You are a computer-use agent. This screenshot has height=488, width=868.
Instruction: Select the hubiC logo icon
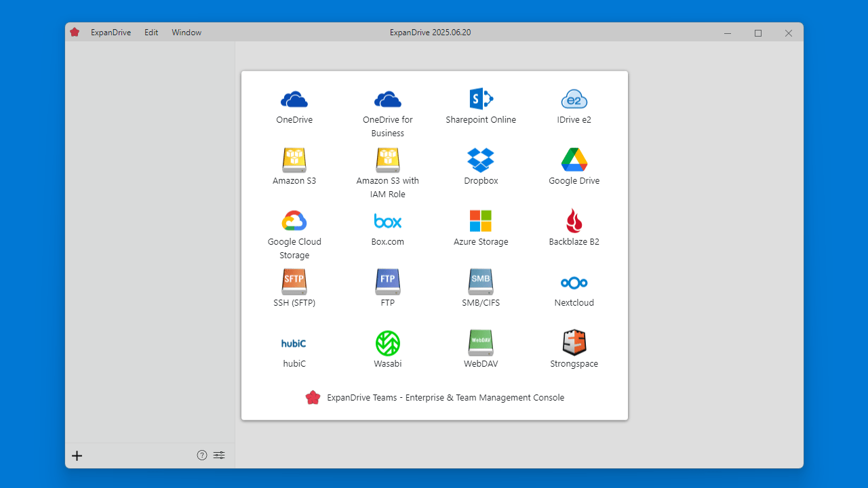coord(294,344)
